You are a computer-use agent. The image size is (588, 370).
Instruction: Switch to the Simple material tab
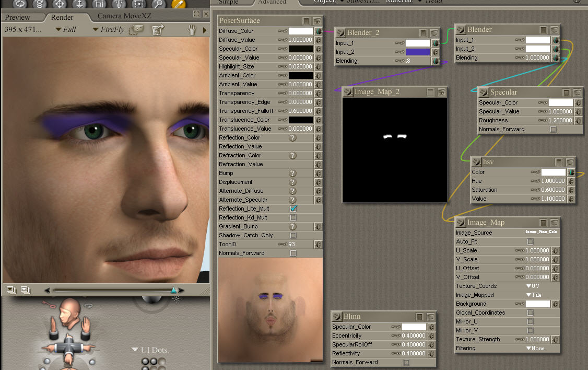[228, 2]
